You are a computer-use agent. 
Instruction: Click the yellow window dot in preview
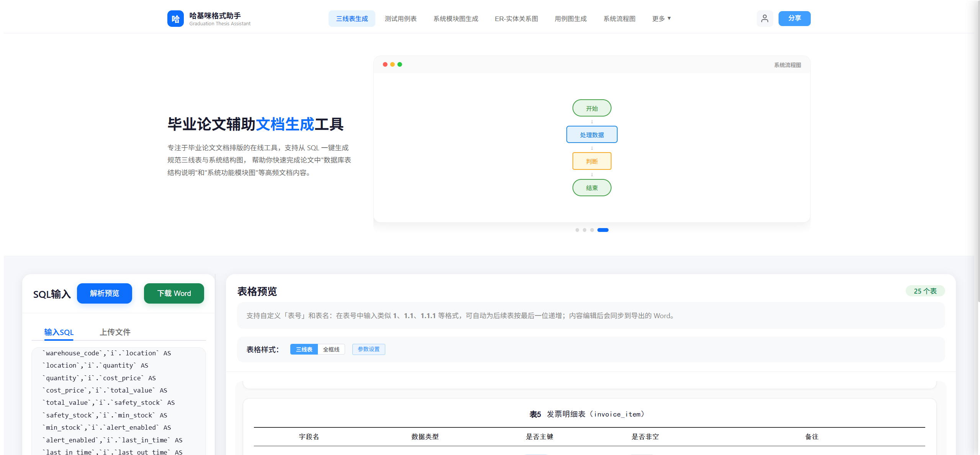click(392, 64)
